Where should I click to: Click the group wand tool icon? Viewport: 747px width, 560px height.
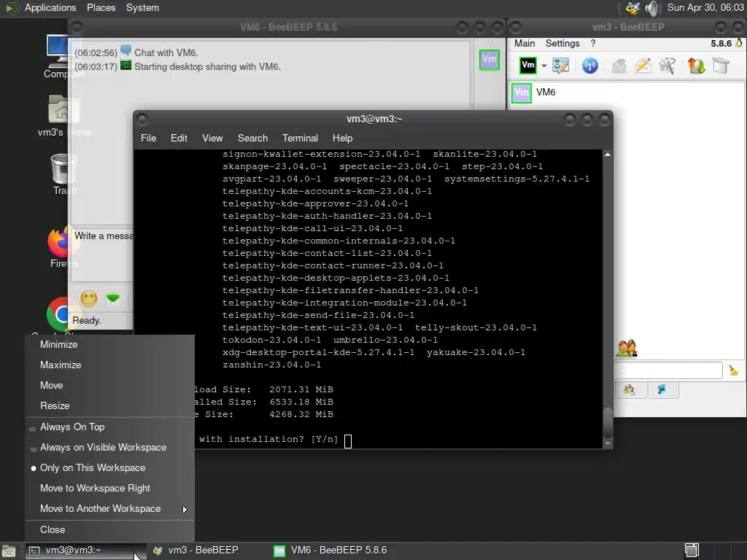click(x=667, y=65)
